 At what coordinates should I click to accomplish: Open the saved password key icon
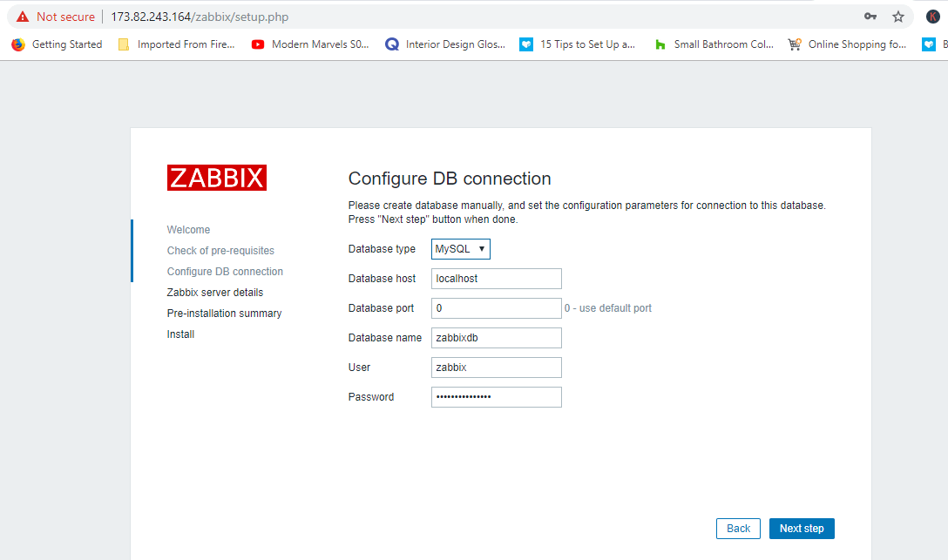click(870, 17)
